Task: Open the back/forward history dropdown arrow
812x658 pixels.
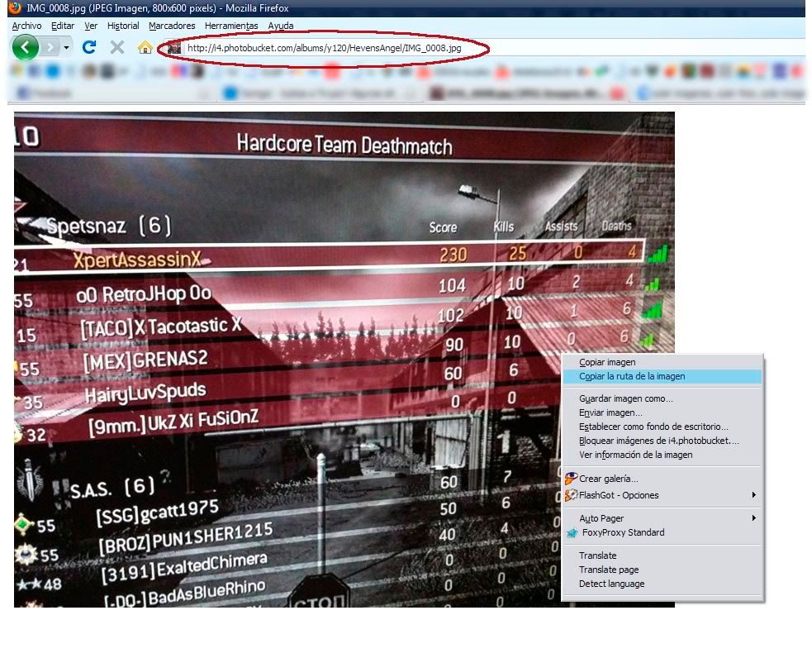Action: (66, 48)
